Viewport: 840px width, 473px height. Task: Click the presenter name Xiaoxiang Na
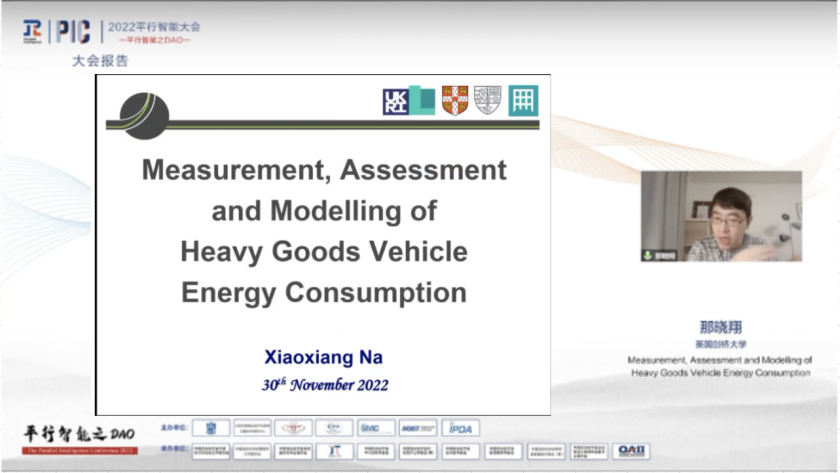pyautogui.click(x=323, y=357)
